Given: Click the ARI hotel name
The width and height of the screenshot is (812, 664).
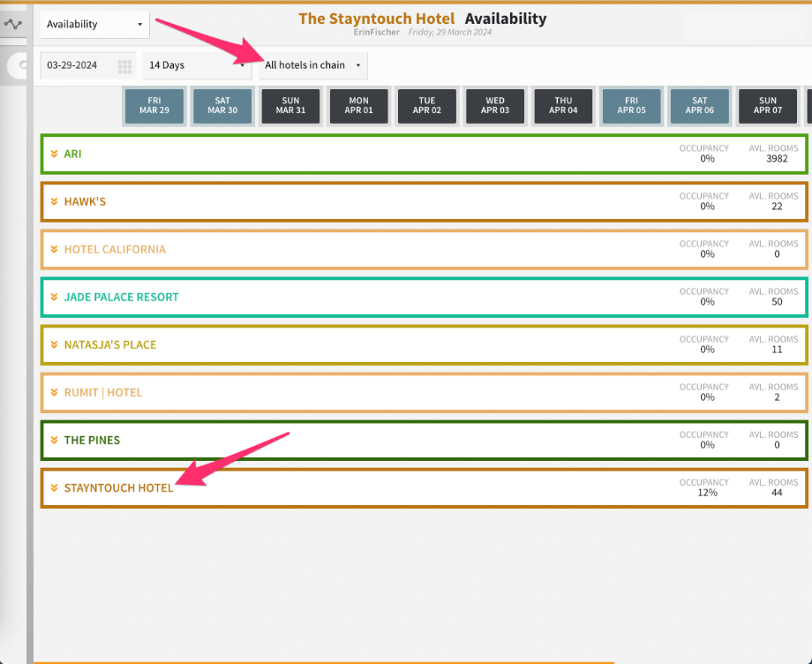Looking at the screenshot, I should point(72,154).
